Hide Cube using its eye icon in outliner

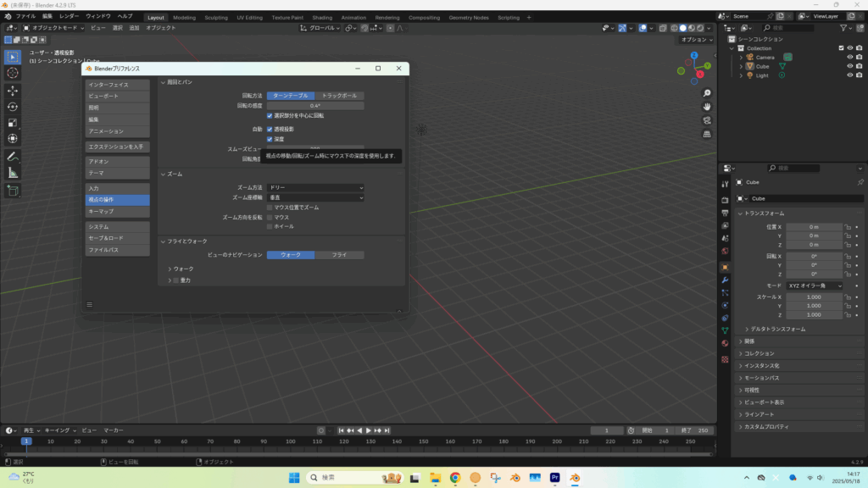point(849,66)
